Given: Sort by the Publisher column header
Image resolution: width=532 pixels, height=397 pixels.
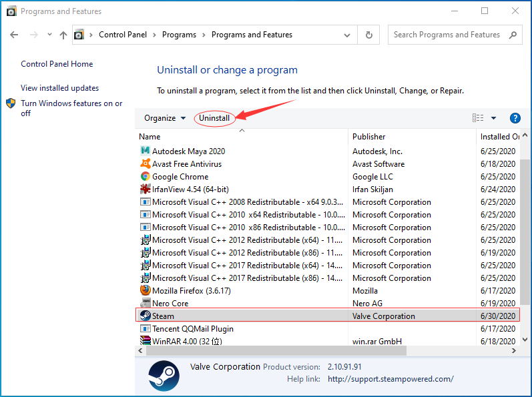Looking at the screenshot, I should [412, 137].
